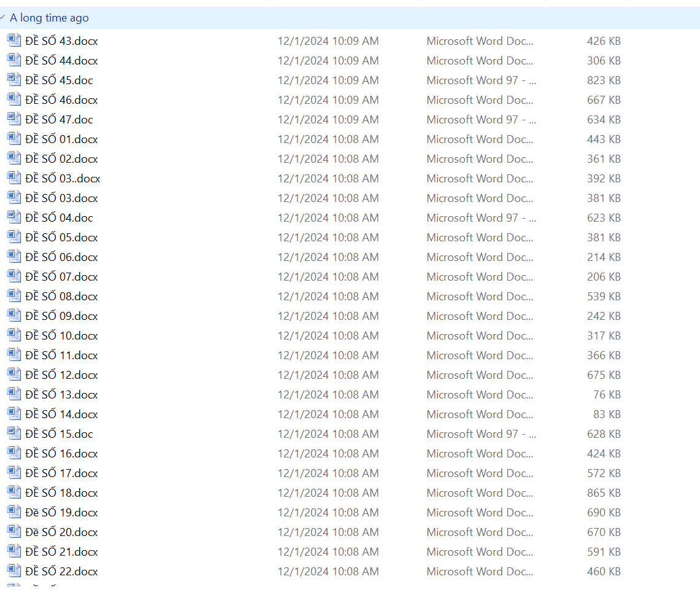
Task: Click the Word icon of ĐỀ SỐ 43.docx
Action: 14,41
